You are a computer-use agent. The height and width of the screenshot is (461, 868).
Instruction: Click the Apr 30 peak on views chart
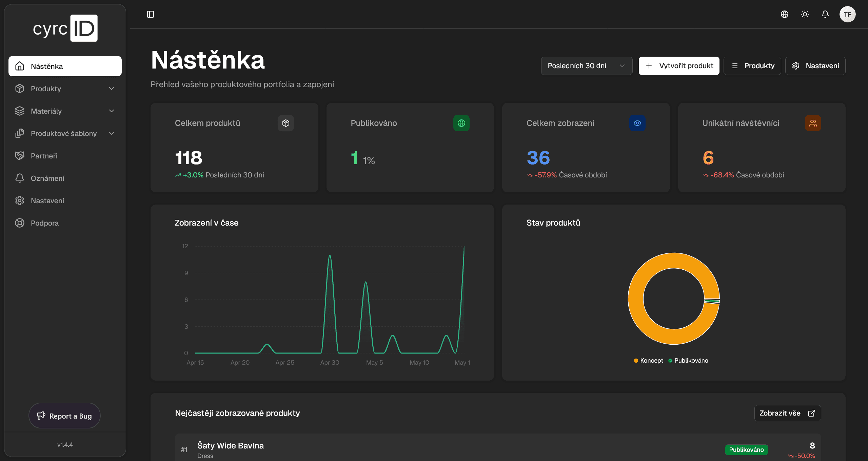[x=330, y=256]
